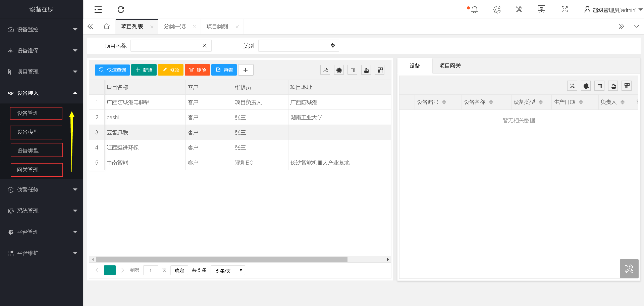
Task: Click the green 新增 button
Action: tap(144, 70)
